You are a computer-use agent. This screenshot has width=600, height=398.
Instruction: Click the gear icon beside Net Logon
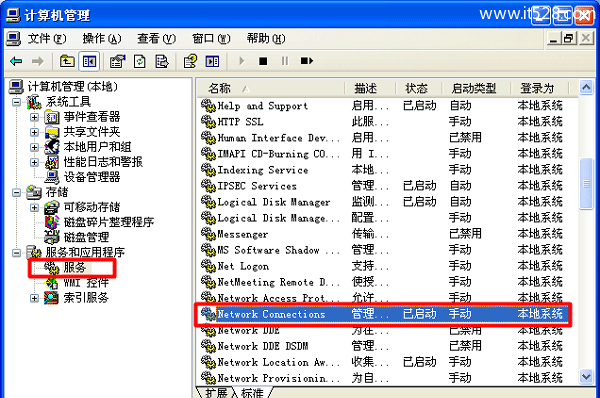[x=208, y=266]
